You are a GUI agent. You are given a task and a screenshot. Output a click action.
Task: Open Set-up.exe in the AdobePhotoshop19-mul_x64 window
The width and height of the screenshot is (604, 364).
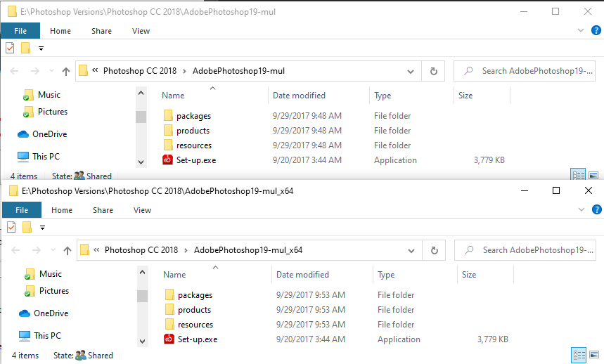click(197, 339)
